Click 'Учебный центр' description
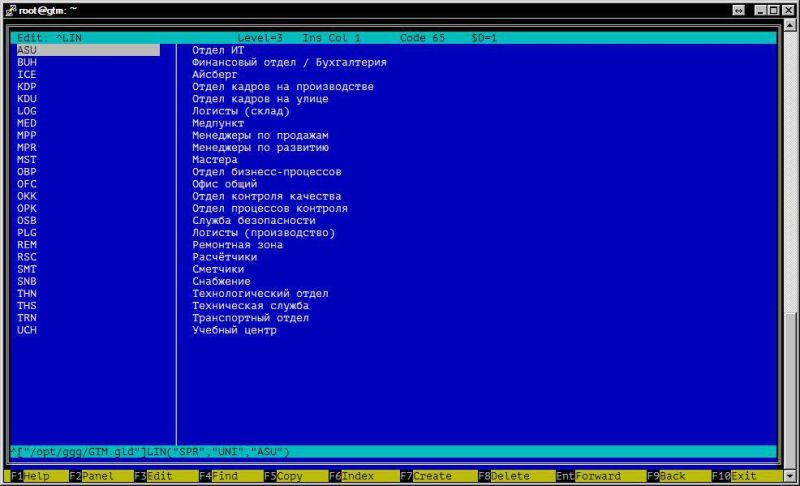This screenshot has width=800, height=486. (234, 330)
